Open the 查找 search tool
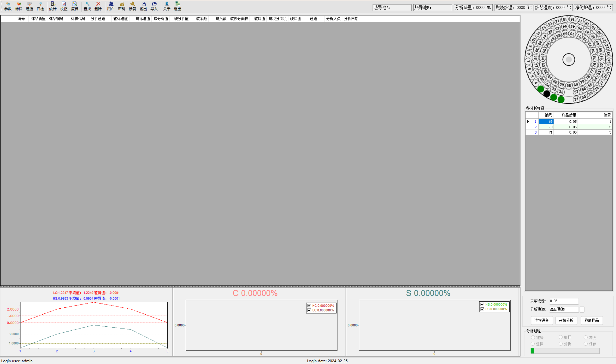616x364 pixels. (87, 6)
